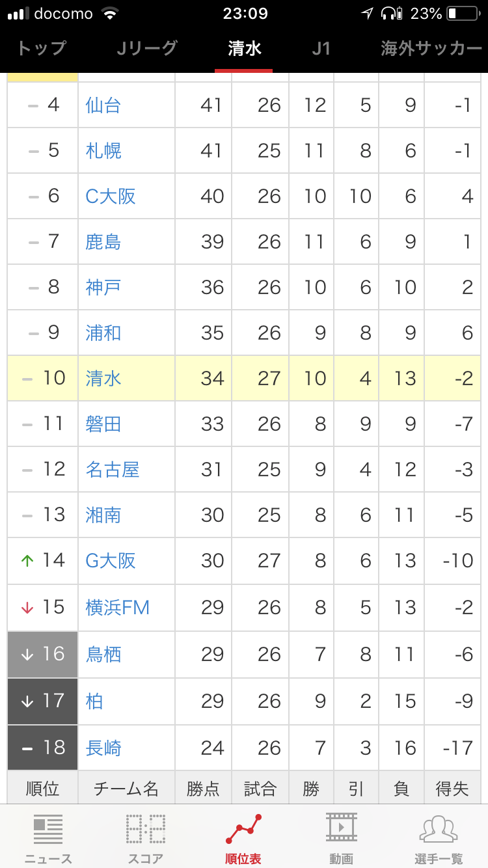Tap the battery icon in status bar

point(463,14)
